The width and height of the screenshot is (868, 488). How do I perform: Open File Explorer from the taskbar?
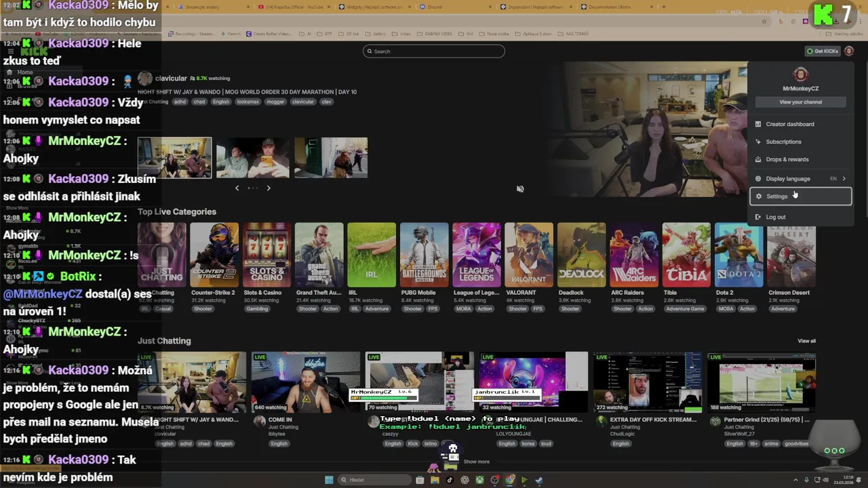coord(435,480)
